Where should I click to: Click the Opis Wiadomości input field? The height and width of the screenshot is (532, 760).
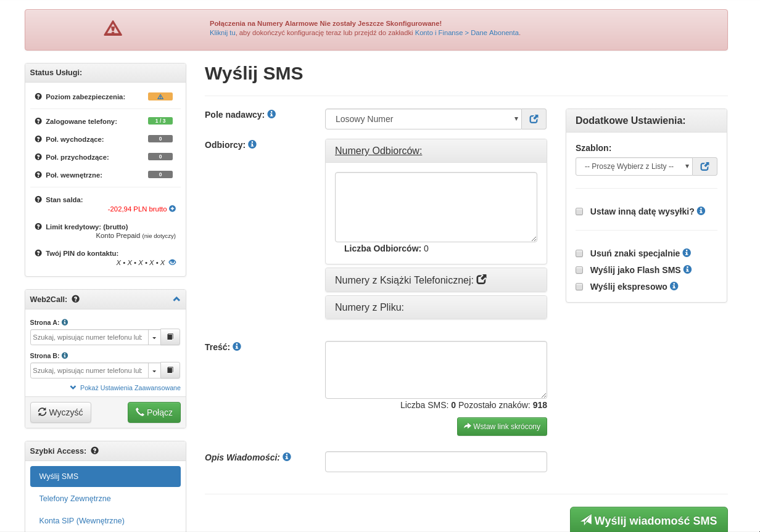click(x=436, y=462)
